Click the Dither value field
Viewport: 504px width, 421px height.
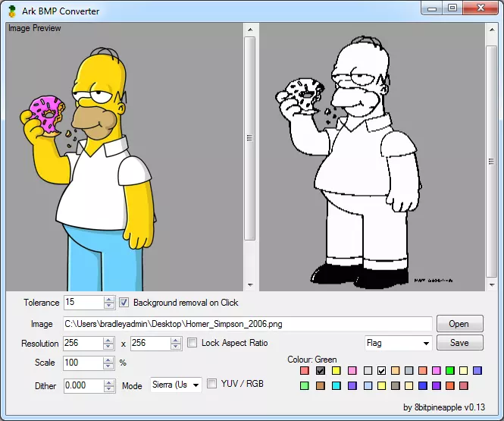84,385
